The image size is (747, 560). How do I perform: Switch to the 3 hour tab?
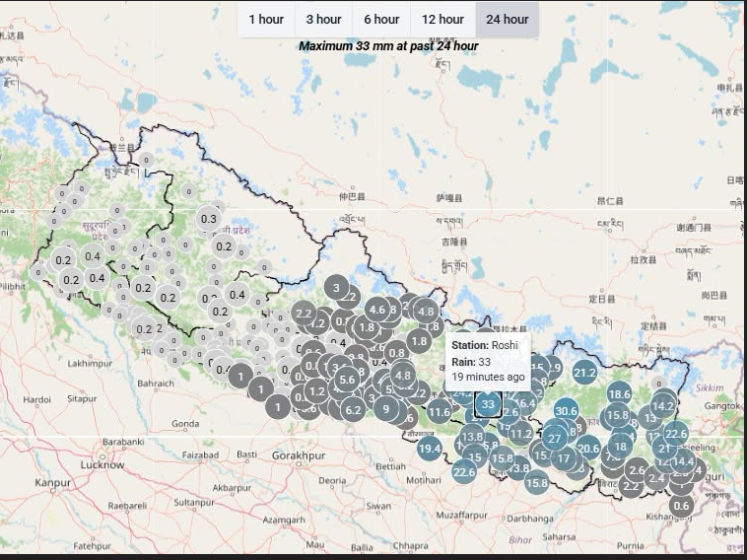tap(323, 20)
